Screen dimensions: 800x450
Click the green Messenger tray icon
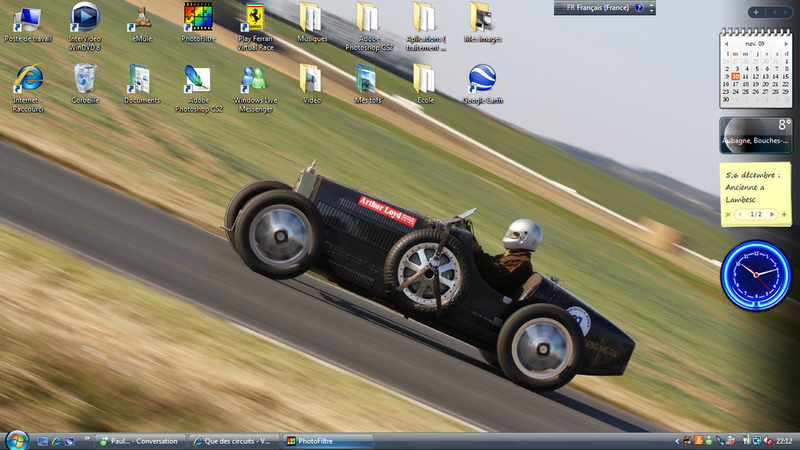(x=709, y=440)
